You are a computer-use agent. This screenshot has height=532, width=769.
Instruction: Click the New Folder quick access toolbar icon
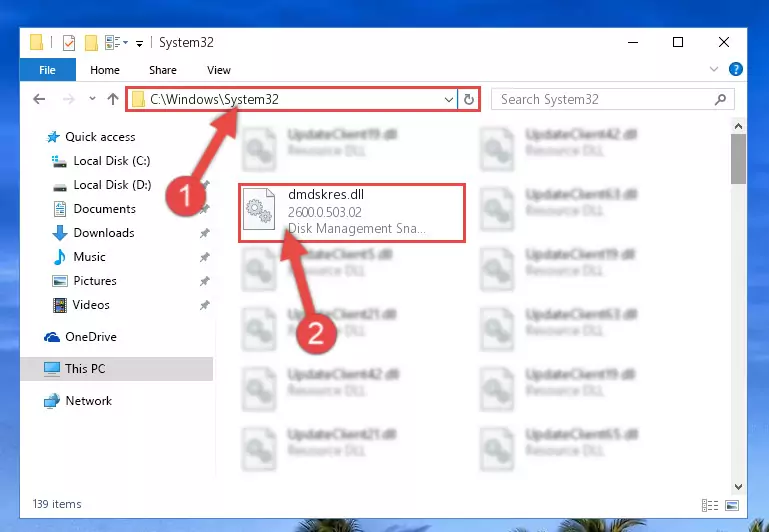pos(91,43)
